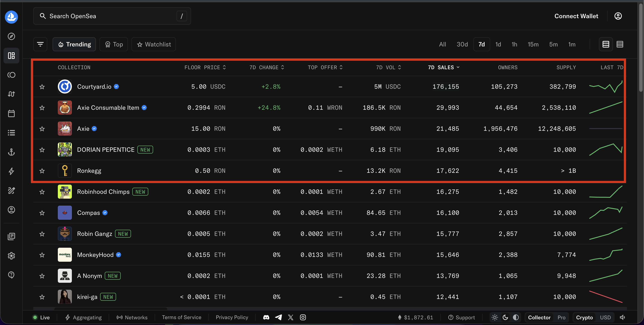This screenshot has height=325, width=644.
Task: Sort by the 7D Change column
Action: [267, 67]
